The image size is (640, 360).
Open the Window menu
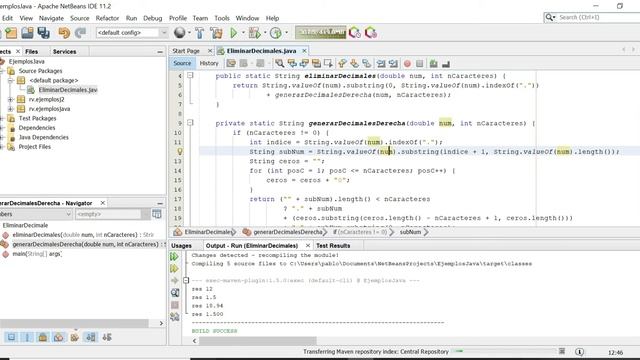pos(247,18)
